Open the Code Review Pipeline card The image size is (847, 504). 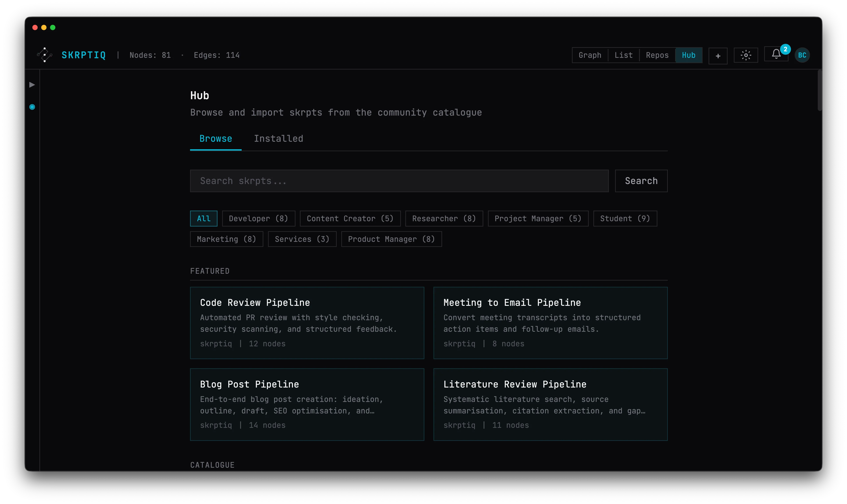pos(307,322)
